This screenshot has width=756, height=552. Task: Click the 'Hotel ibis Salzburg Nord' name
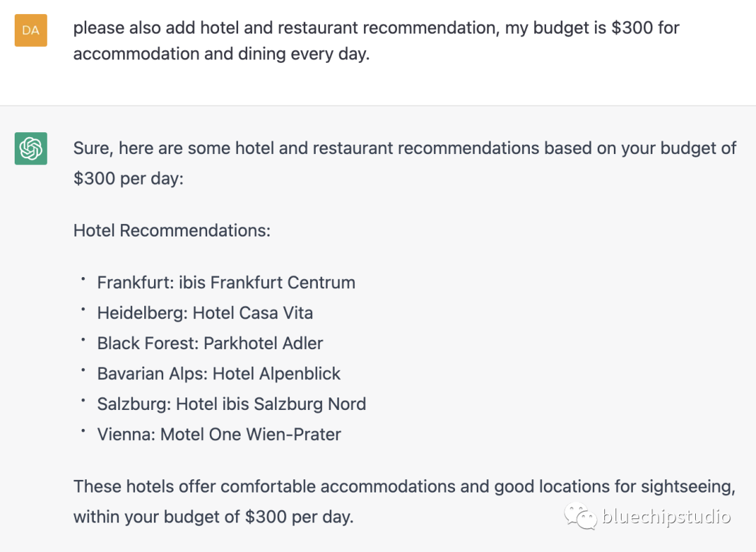[271, 404]
